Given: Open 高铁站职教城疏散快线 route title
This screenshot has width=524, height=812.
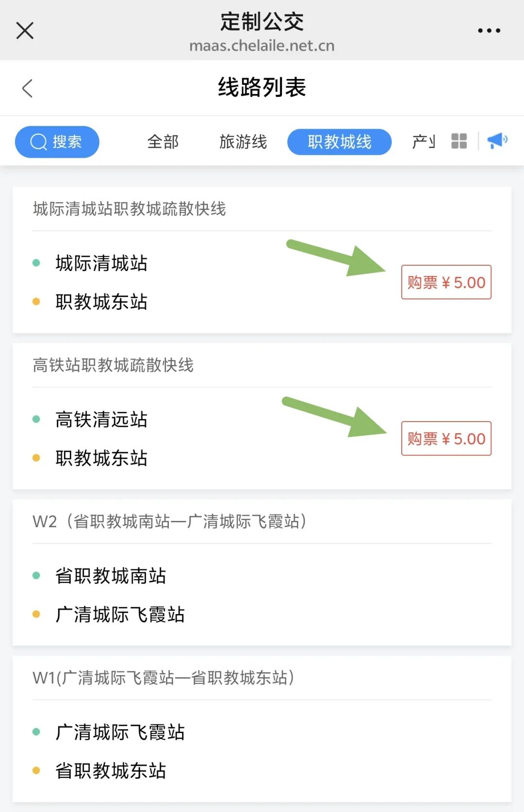Looking at the screenshot, I should 113,365.
